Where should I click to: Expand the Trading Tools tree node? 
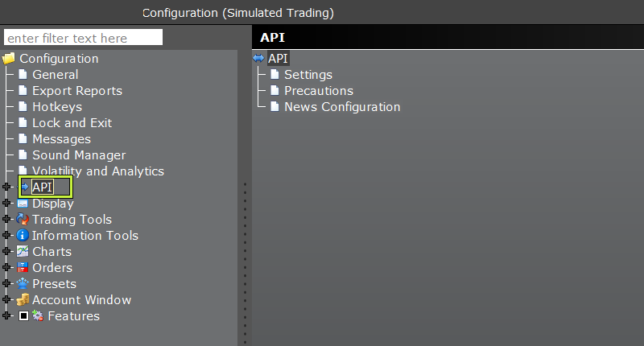click(x=6, y=219)
